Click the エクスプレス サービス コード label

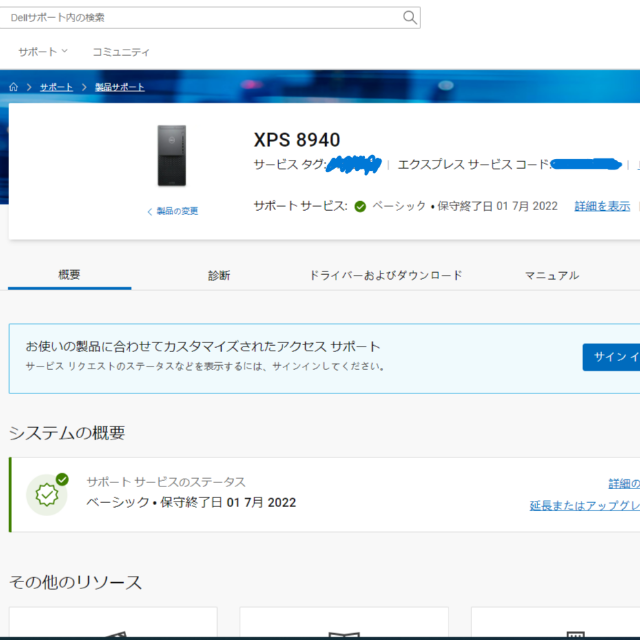pyautogui.click(x=474, y=164)
